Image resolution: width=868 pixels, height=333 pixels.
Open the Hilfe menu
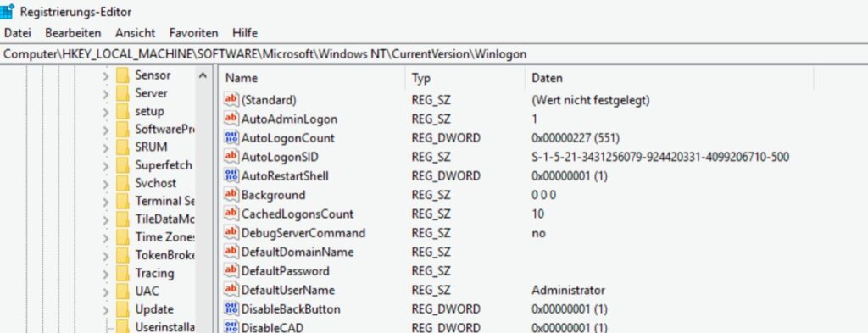245,33
